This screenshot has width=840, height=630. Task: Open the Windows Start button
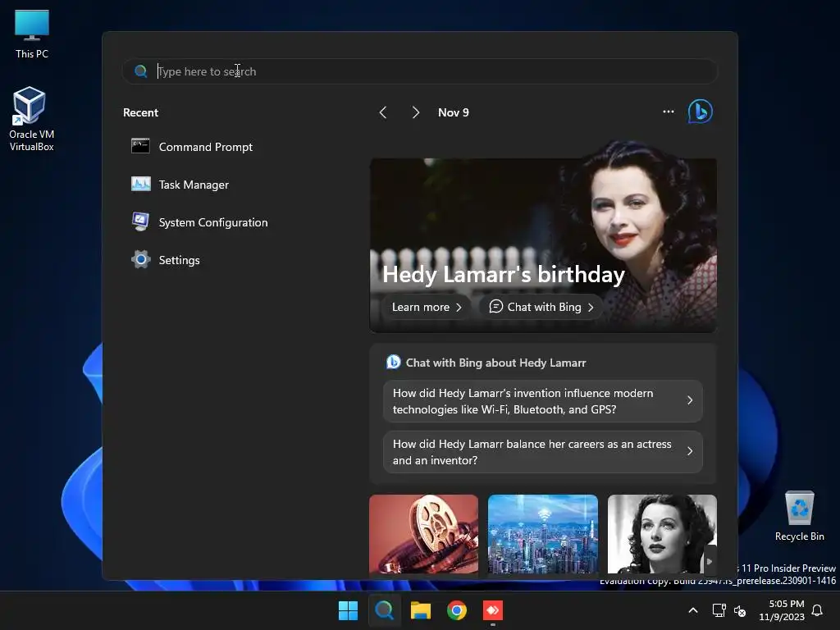tap(348, 610)
